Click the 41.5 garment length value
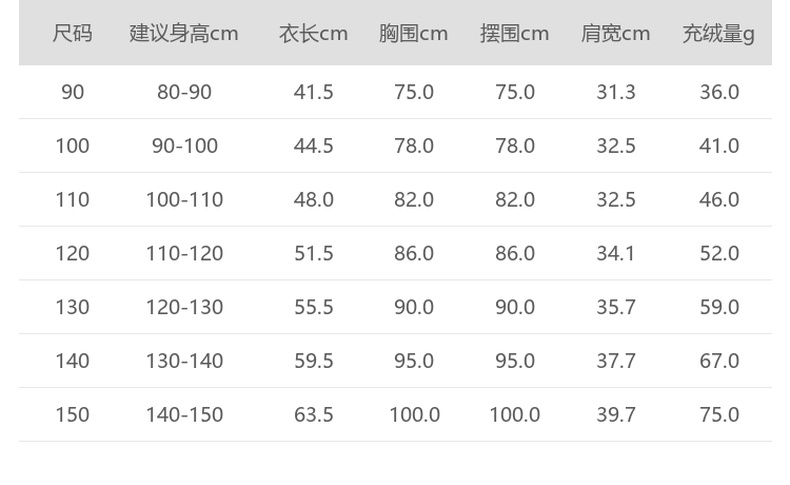This screenshot has height=485, width=790. pos(313,92)
